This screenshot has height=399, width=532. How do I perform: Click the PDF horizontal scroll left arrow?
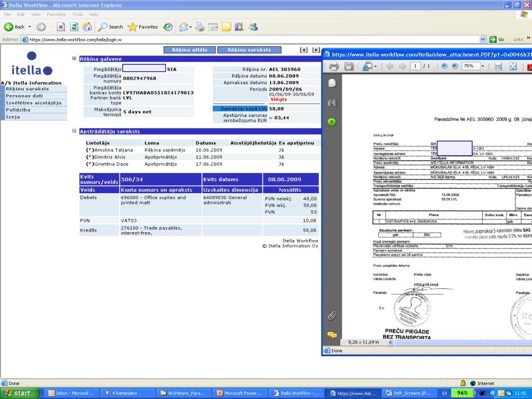coord(390,342)
